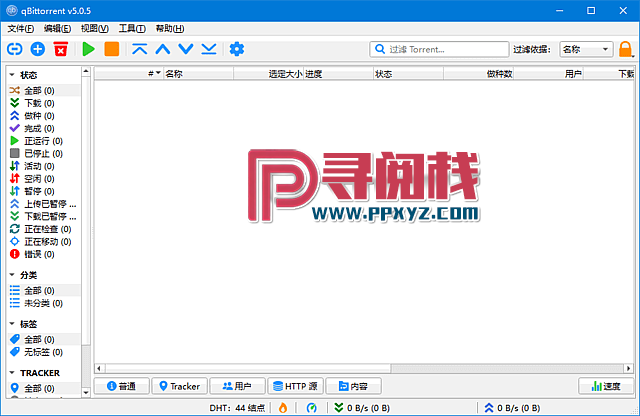The height and width of the screenshot is (416, 640).
Task: Collapse the 状态 section
Action: pos(12,75)
